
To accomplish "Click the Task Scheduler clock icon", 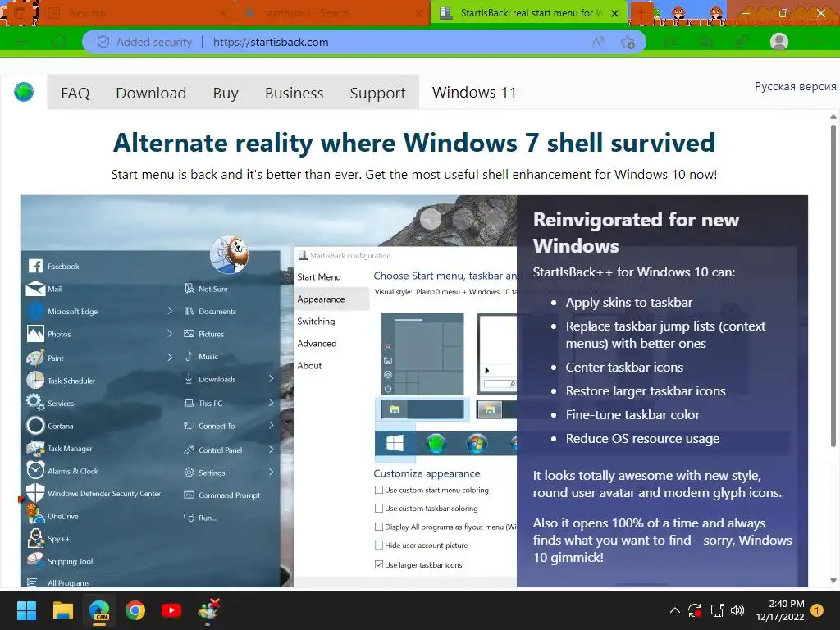I will [35, 381].
